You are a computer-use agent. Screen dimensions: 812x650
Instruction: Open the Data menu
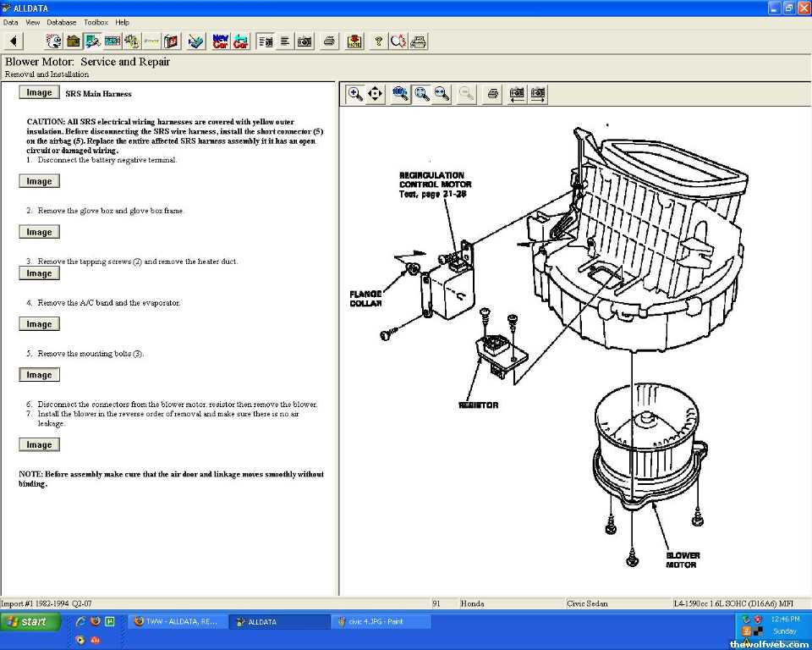click(10, 22)
